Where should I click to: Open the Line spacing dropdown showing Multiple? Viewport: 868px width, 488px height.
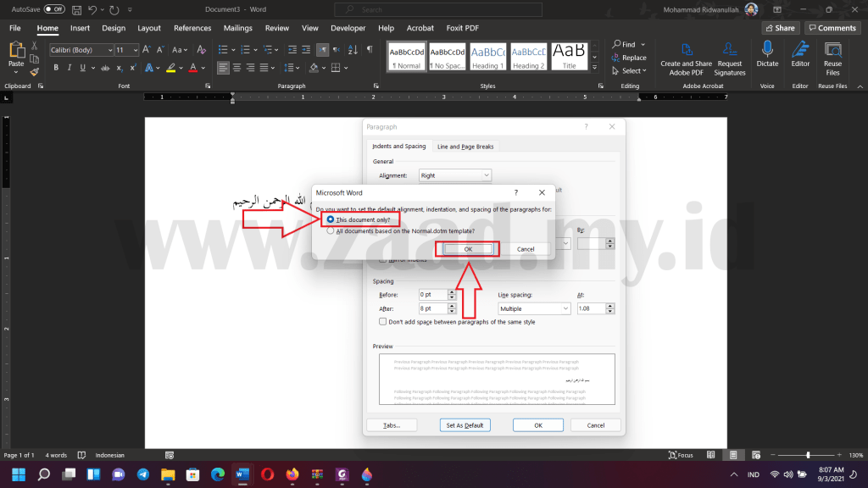click(x=533, y=309)
